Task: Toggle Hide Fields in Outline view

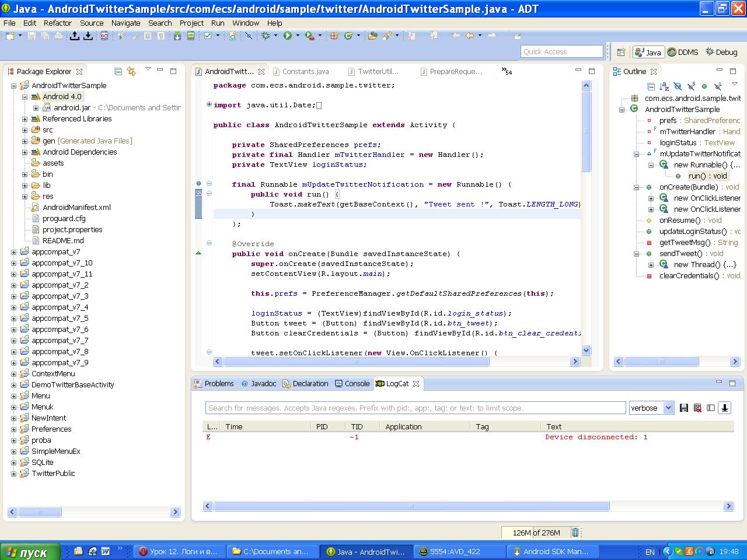Action: click(x=678, y=86)
